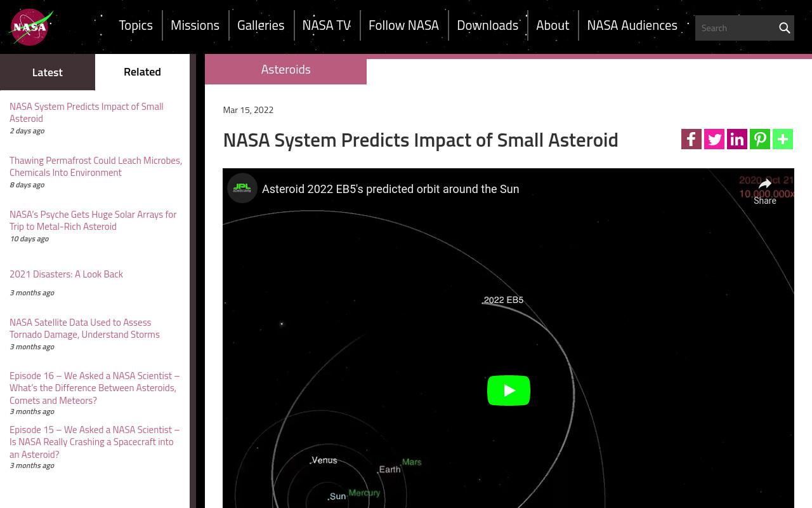Click '2 days ago' timestamp
812x508 pixels.
point(27,131)
